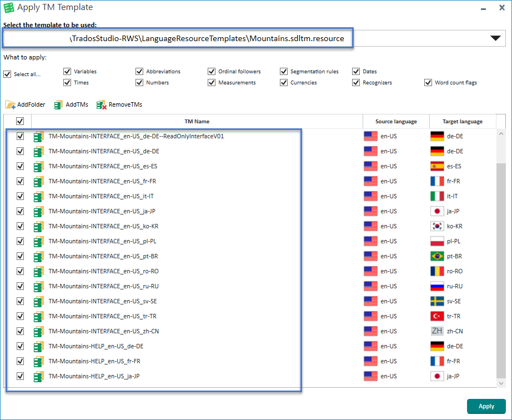Toggle Ordinal followers checkbox
This screenshot has width=512, height=420.
pyautogui.click(x=212, y=71)
